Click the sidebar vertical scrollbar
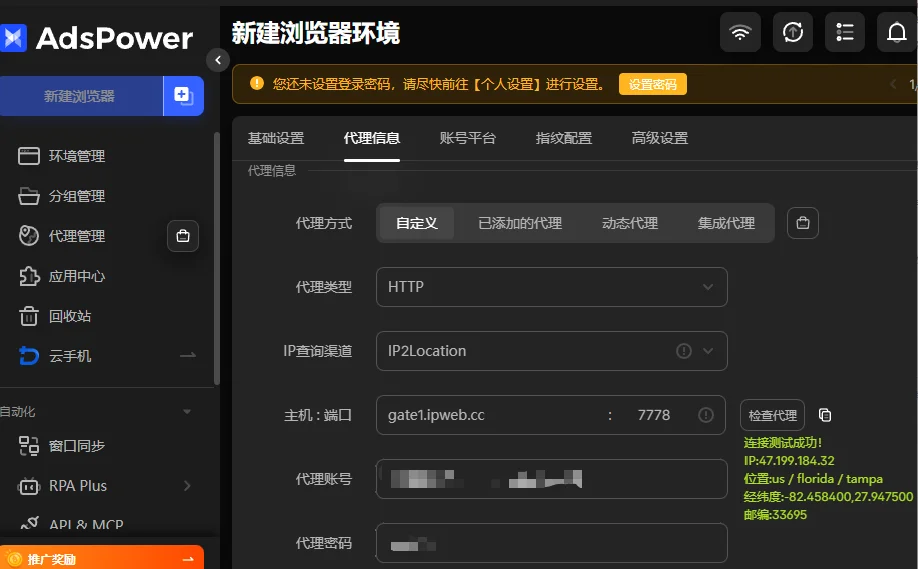The image size is (918, 569). (217, 258)
